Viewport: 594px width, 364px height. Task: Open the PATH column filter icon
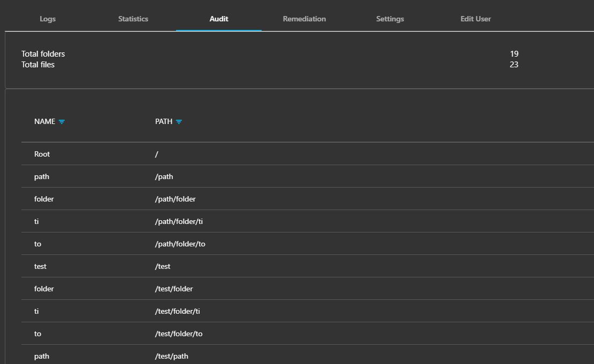[179, 122]
